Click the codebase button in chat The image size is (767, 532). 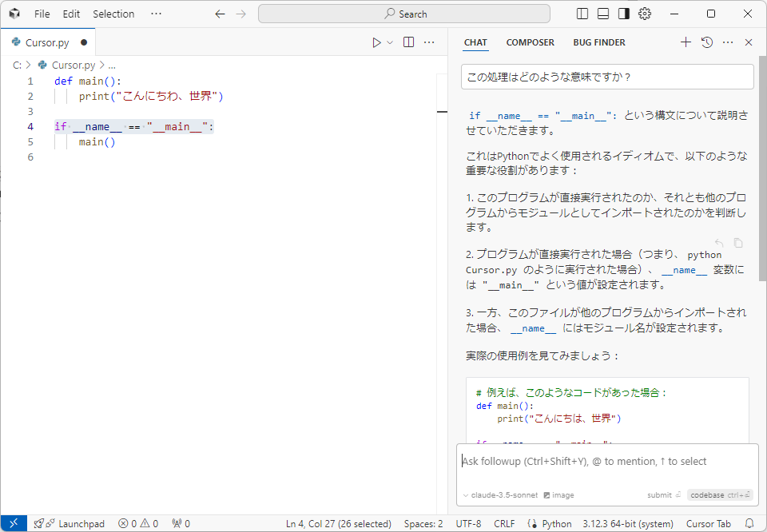tap(720, 495)
